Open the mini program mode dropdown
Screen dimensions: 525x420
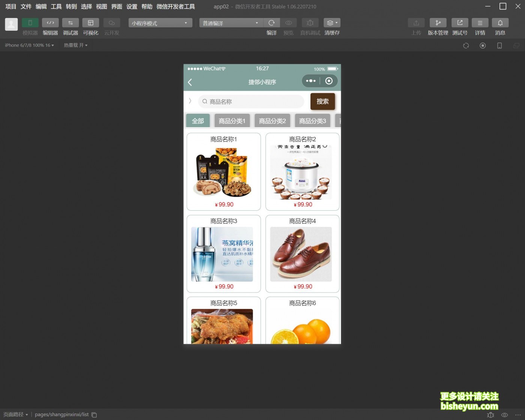tap(160, 23)
